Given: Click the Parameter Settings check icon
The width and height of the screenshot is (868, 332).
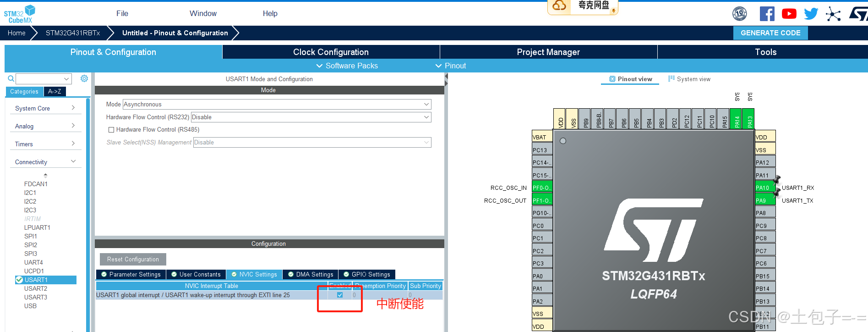Looking at the screenshot, I should point(104,274).
